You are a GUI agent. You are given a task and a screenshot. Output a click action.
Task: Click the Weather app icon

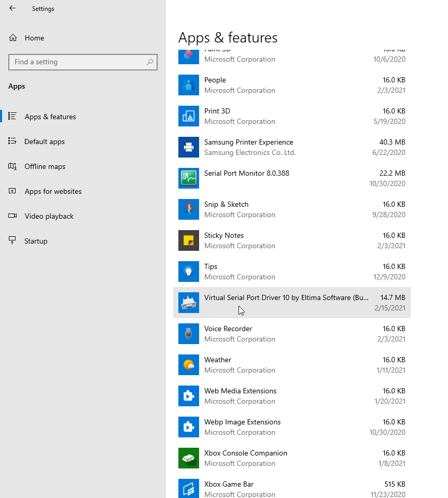pos(189,365)
